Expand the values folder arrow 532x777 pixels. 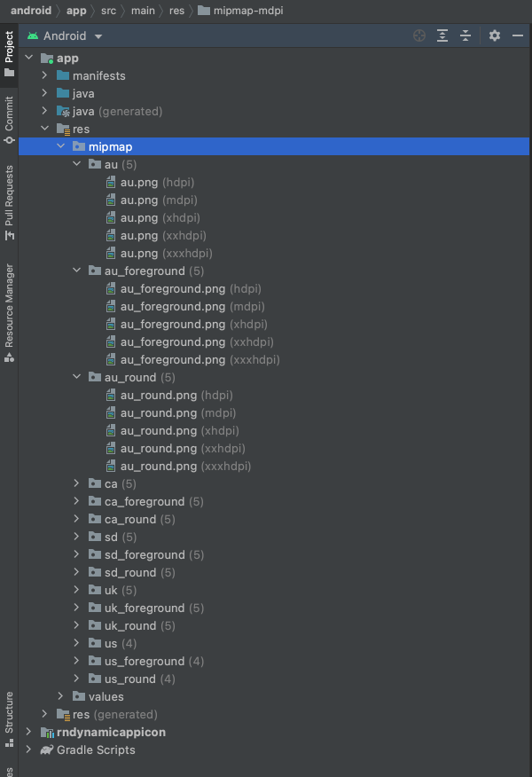(61, 696)
